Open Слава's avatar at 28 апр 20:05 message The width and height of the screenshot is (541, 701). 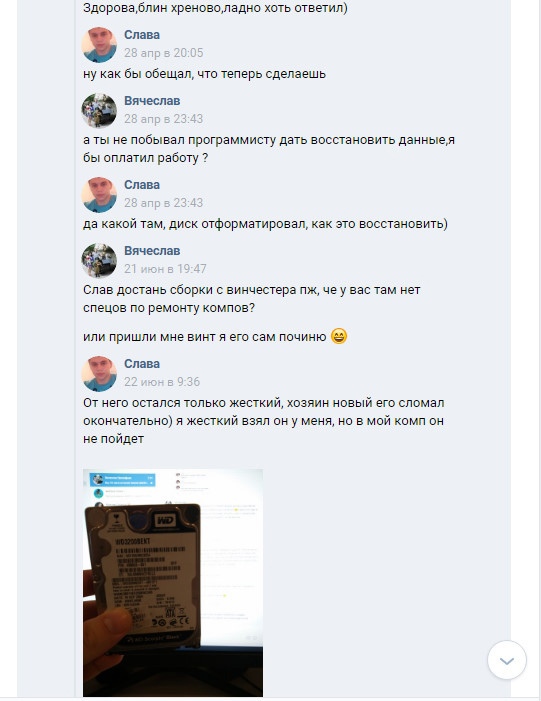(x=99, y=45)
